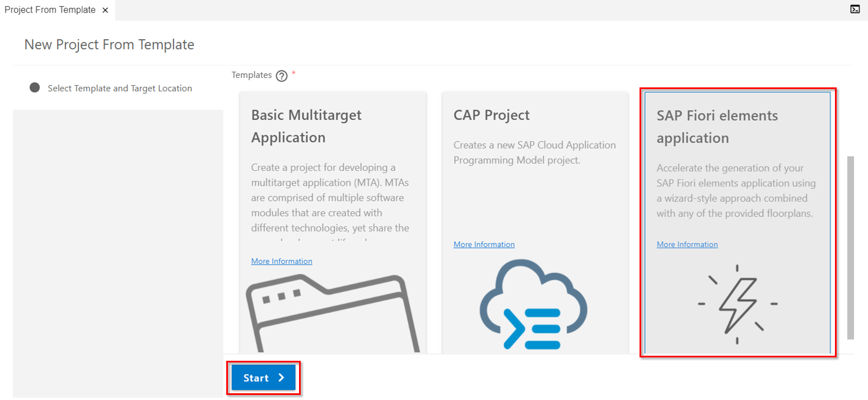868x400 pixels.
Task: Select the CAP Project template card
Action: [535, 223]
